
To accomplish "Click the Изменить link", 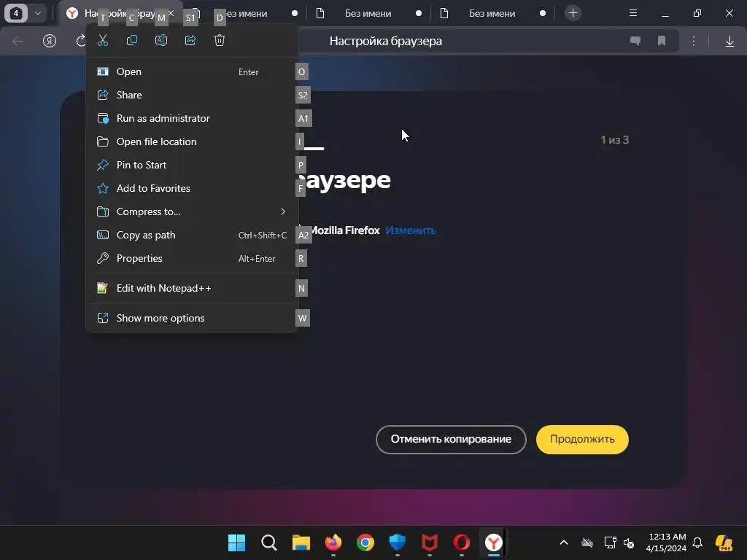I will point(411,230).
